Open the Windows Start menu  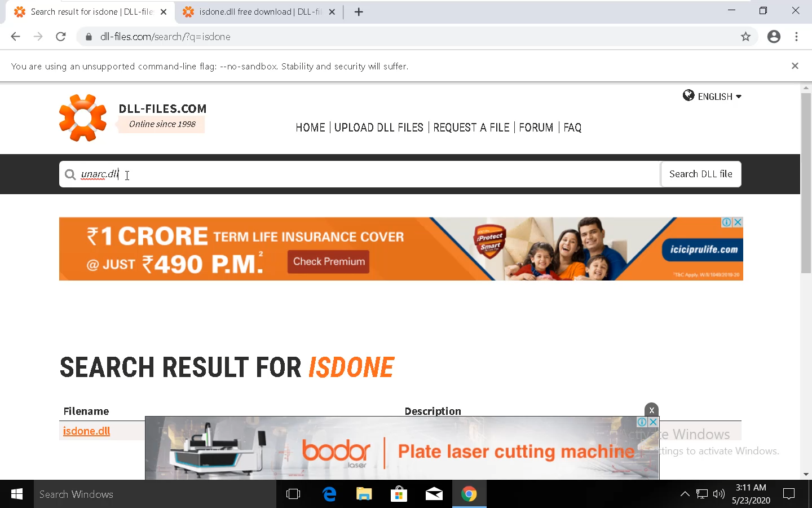coord(17,494)
